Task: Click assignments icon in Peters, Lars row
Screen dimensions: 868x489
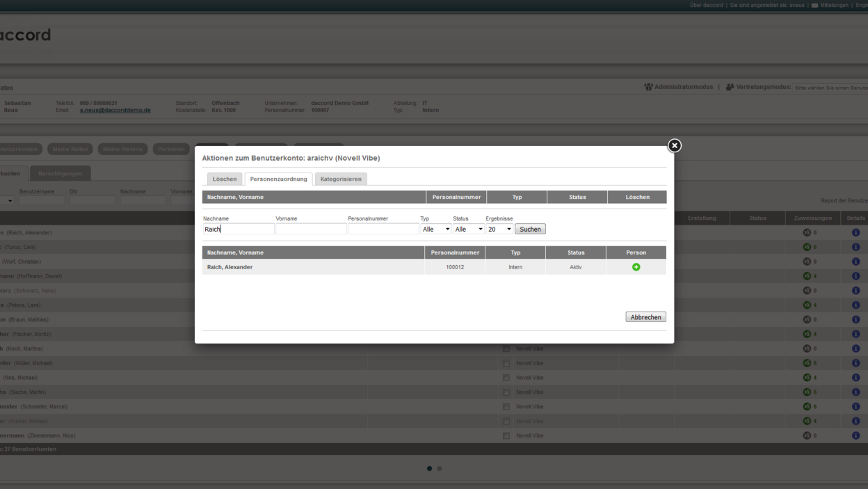Action: 807,305
